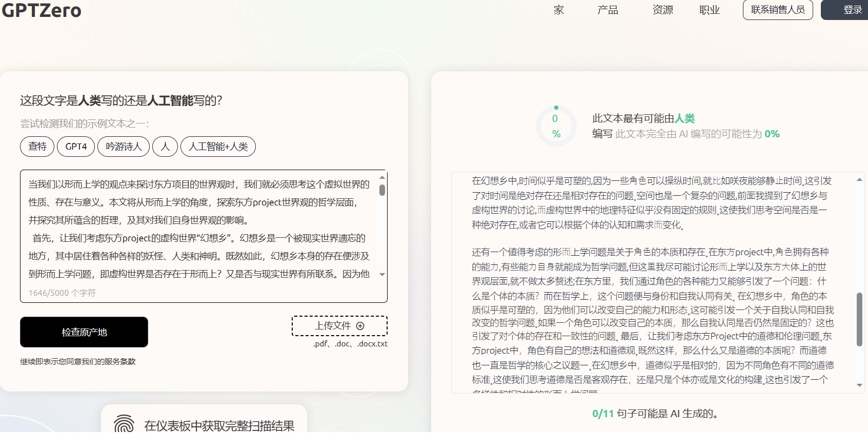Select the 查特 sample text chip
Image resolution: width=868 pixels, height=433 pixels.
(37, 147)
